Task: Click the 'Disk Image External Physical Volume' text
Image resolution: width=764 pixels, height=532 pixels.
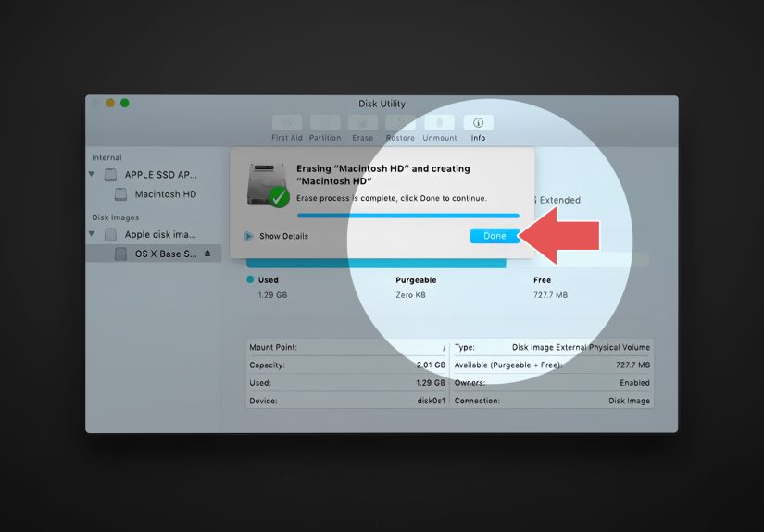Action: [x=581, y=347]
